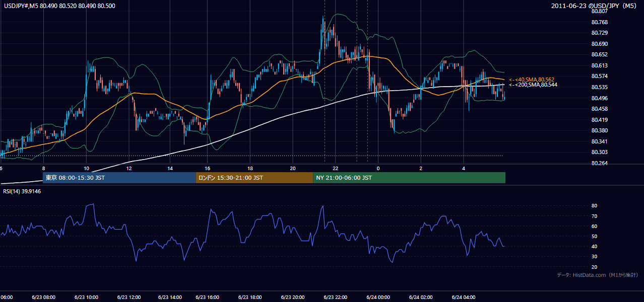Image resolution: width=644 pixels, height=302 pixels.
Task: Click price level 80.380 on the axis
Action: [x=599, y=130]
